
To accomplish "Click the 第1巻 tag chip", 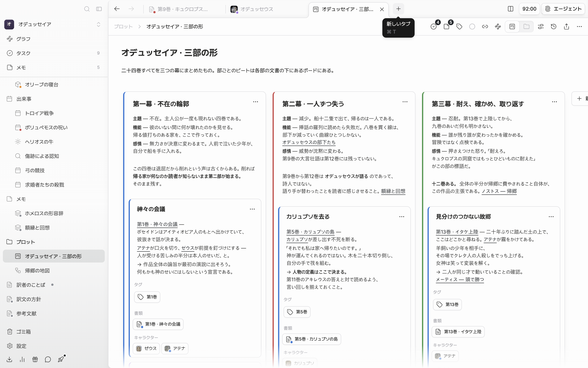I will point(147,297).
